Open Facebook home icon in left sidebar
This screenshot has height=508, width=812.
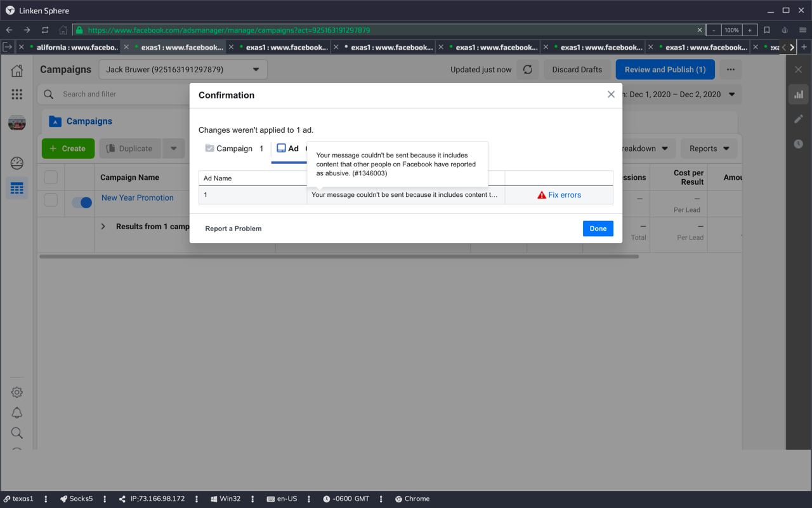pyautogui.click(x=17, y=70)
